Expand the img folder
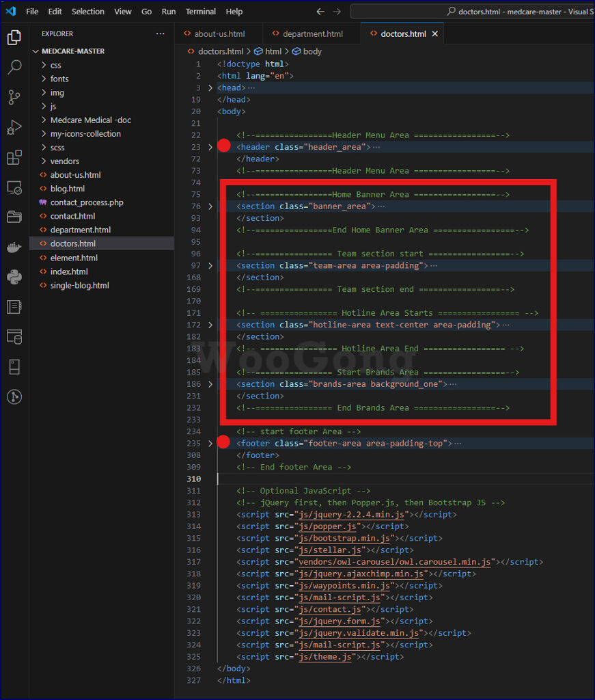 pos(44,92)
